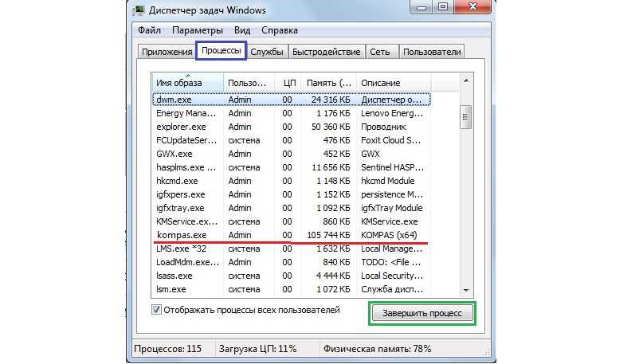Viewport: 643px width, 364px height.
Task: Sort by the Память column header
Action: click(x=327, y=83)
